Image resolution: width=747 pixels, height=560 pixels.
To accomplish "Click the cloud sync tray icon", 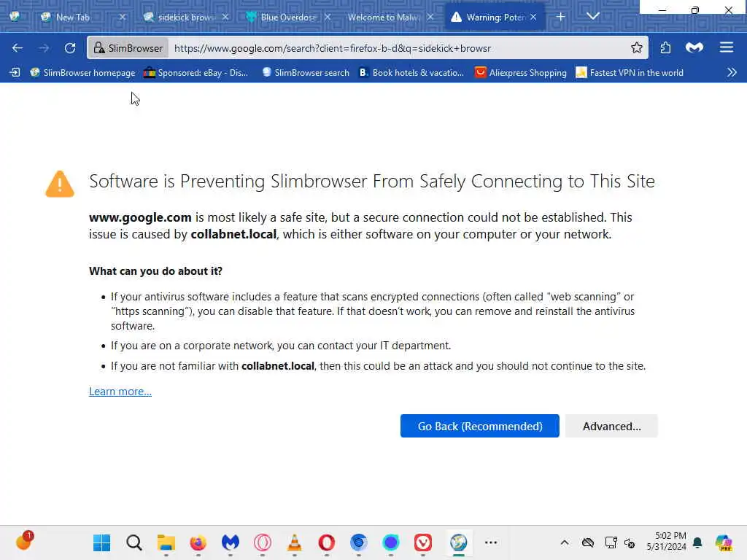I will 588,542.
